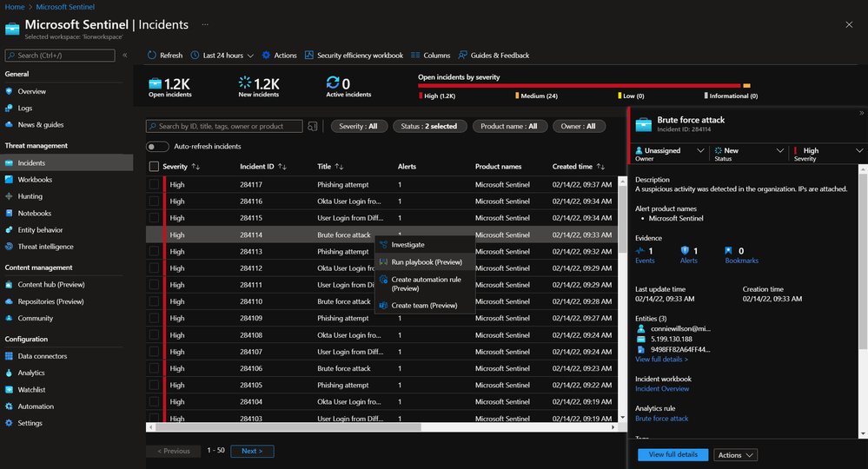Check the box for incident 284113

(154, 251)
